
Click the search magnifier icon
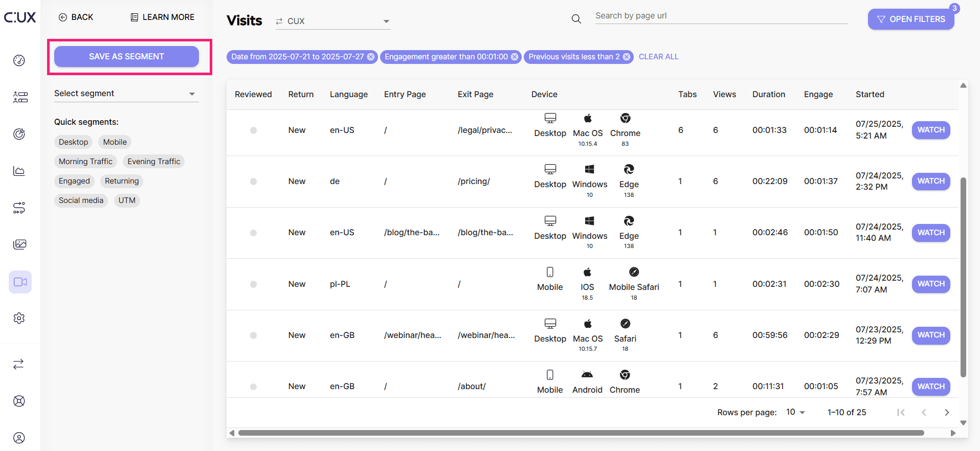coord(576,19)
